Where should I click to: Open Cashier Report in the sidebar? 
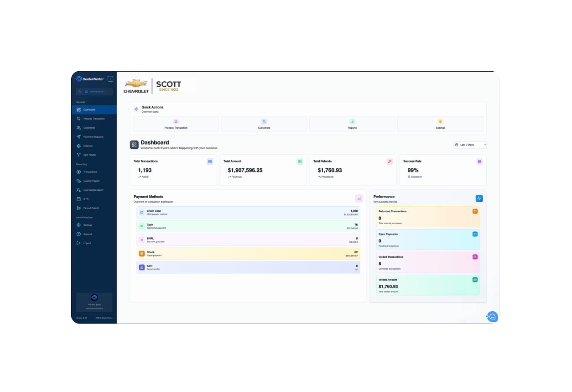pyautogui.click(x=94, y=181)
